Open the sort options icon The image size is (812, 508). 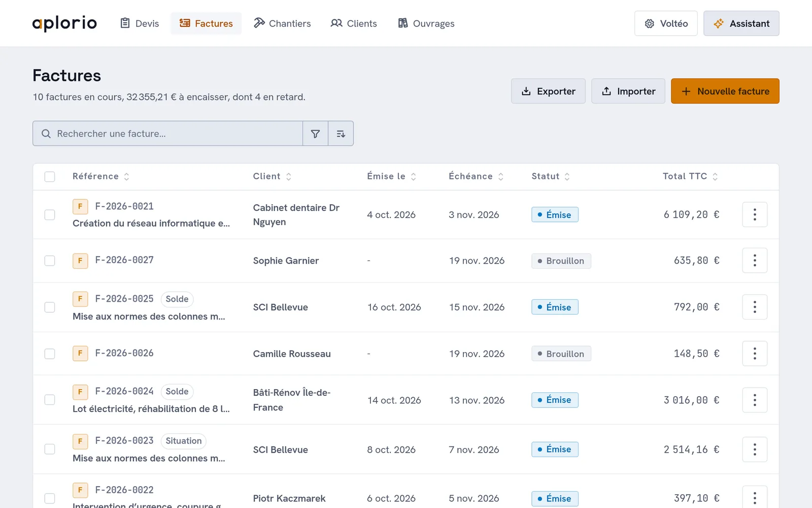tap(341, 134)
